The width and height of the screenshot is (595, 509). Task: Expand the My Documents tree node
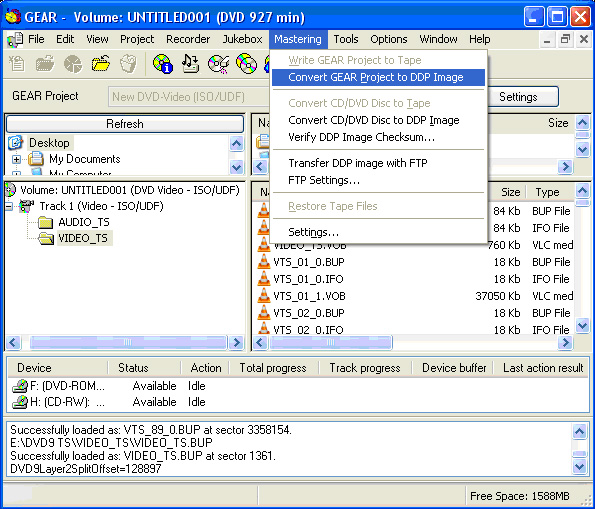[x=16, y=159]
